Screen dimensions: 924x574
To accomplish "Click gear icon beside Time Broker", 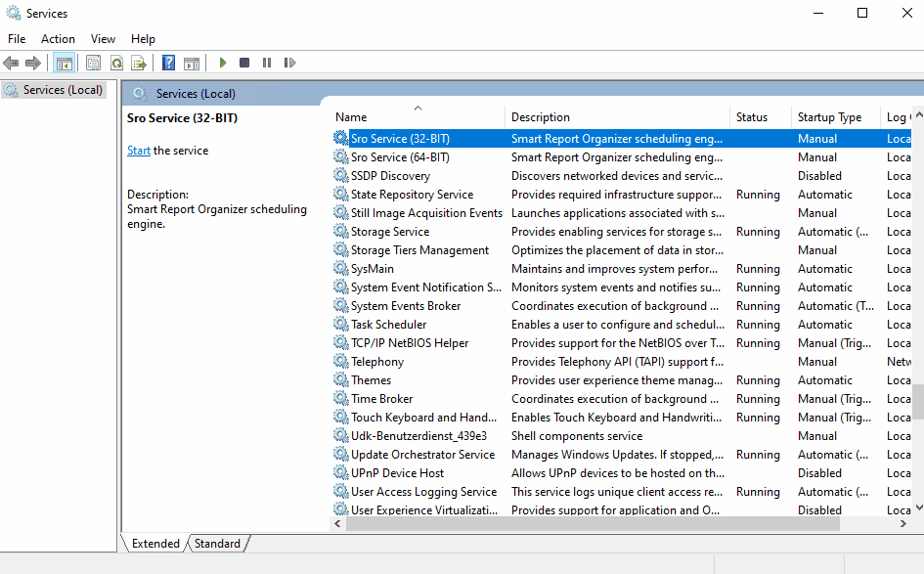I will (x=340, y=398).
